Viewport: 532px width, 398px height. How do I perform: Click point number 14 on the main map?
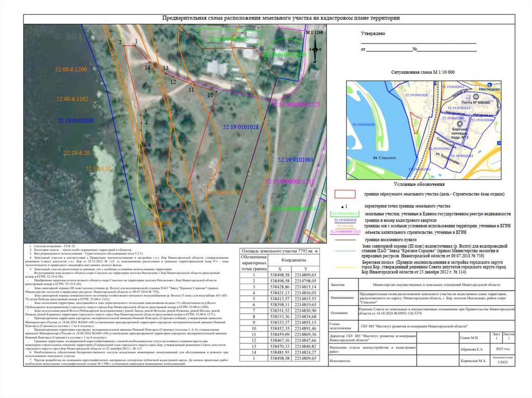click(147, 67)
